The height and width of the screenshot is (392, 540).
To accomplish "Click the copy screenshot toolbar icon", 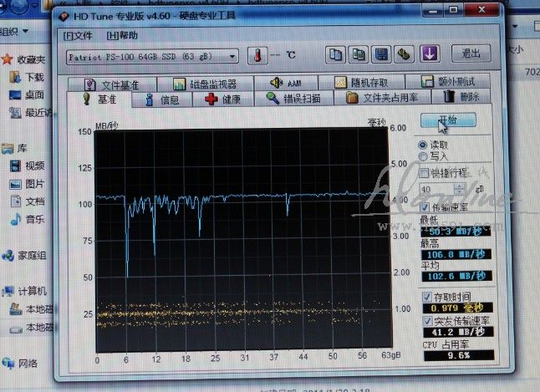I will click(x=359, y=55).
